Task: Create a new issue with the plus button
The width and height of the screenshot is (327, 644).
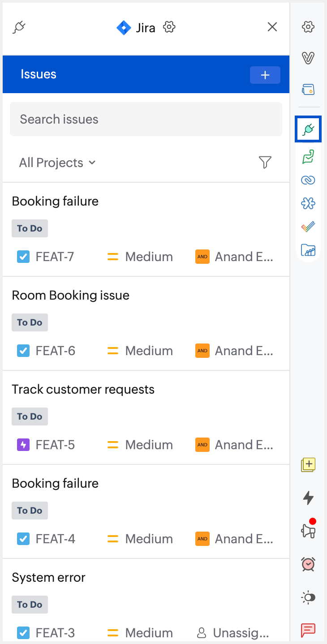Action: [x=265, y=75]
